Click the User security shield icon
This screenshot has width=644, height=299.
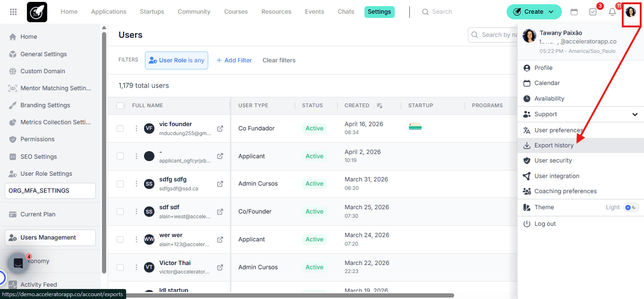527,161
